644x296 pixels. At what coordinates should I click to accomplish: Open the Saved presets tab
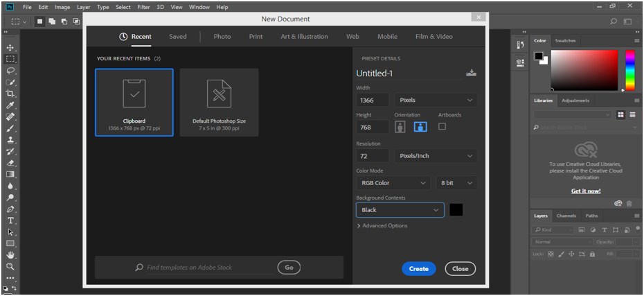(x=178, y=37)
